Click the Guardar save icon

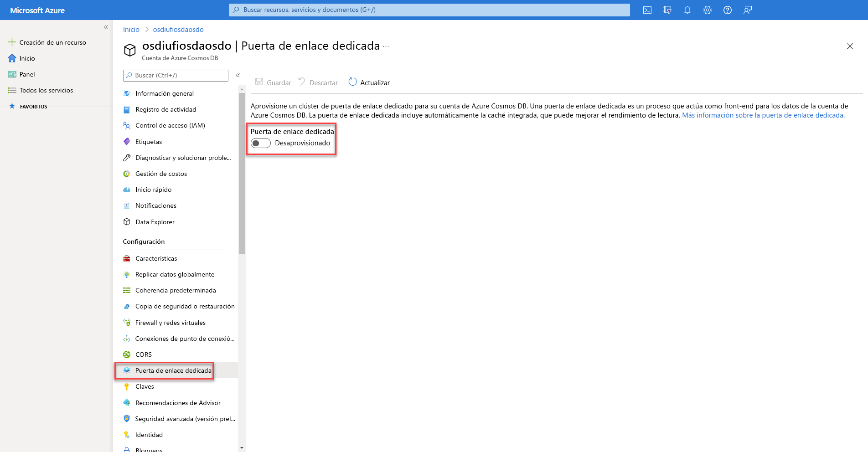pyautogui.click(x=259, y=82)
